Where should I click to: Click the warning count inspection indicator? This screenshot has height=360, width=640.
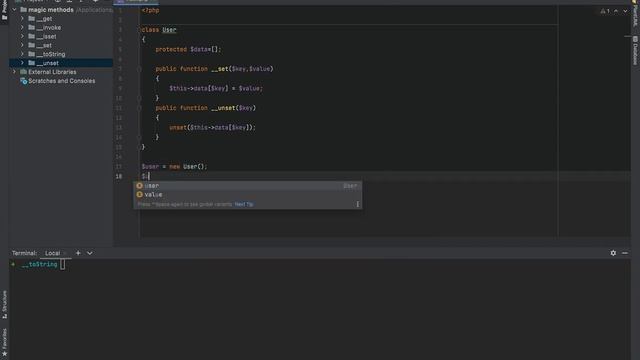pos(605,11)
